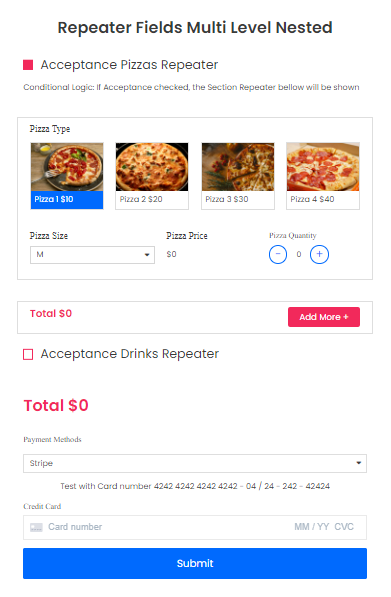Choose the Pizza 2 image thumbnail
This screenshot has height=597, width=391.
[152, 167]
